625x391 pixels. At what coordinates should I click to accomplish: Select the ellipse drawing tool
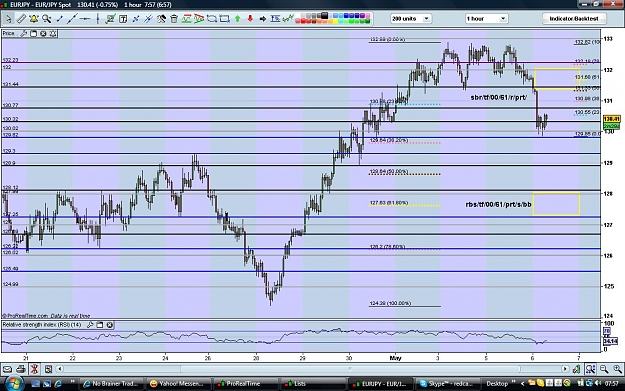point(212,19)
